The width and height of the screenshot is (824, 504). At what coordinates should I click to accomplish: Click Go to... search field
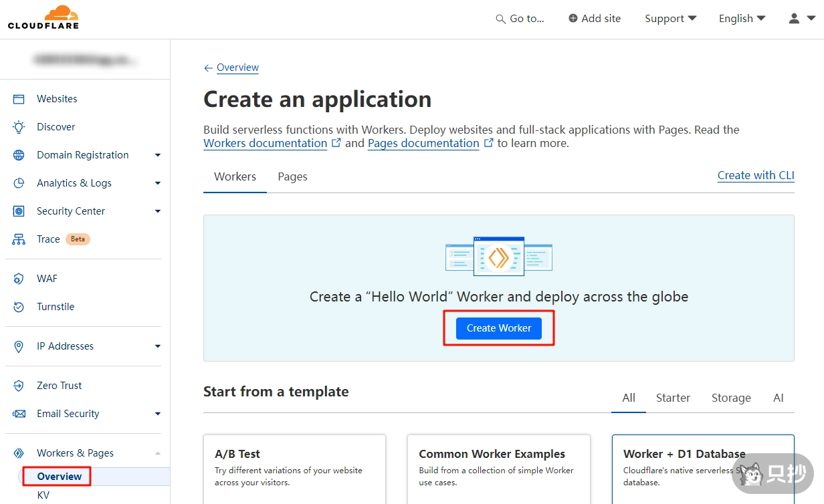coord(520,19)
